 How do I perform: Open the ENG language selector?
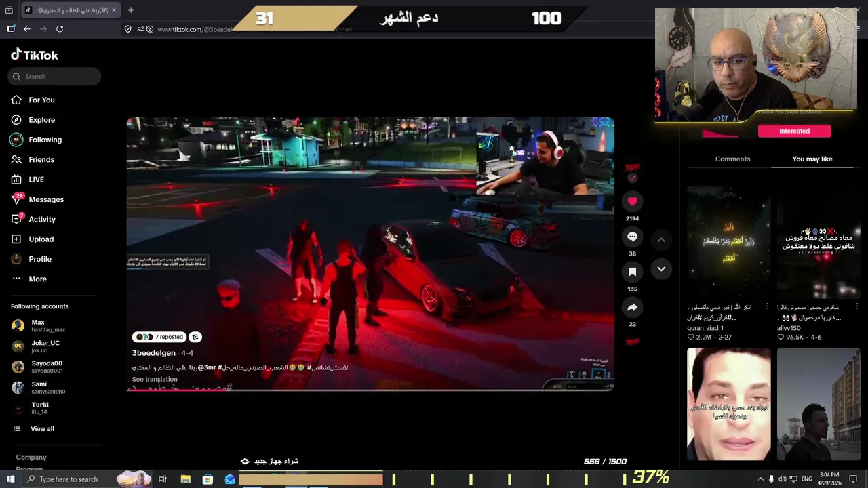coord(806,479)
